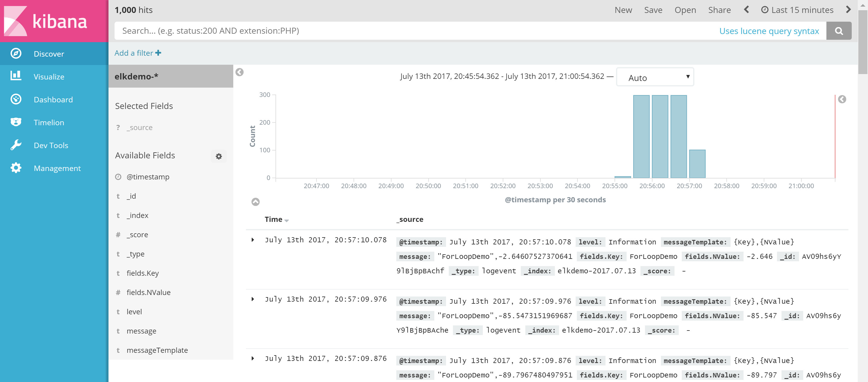Expand the 20:57:09.976 log row
The image size is (868, 382).
point(253,299)
